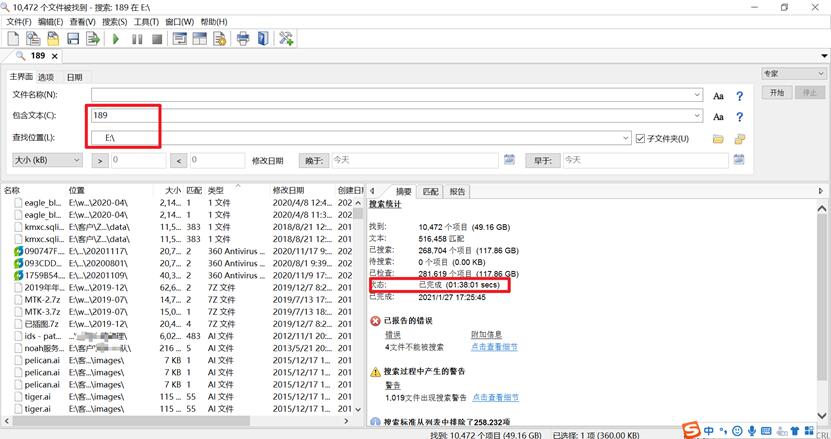The width and height of the screenshot is (831, 439).
Task: Toggle the 晚于 date filter button
Action: [x=313, y=159]
